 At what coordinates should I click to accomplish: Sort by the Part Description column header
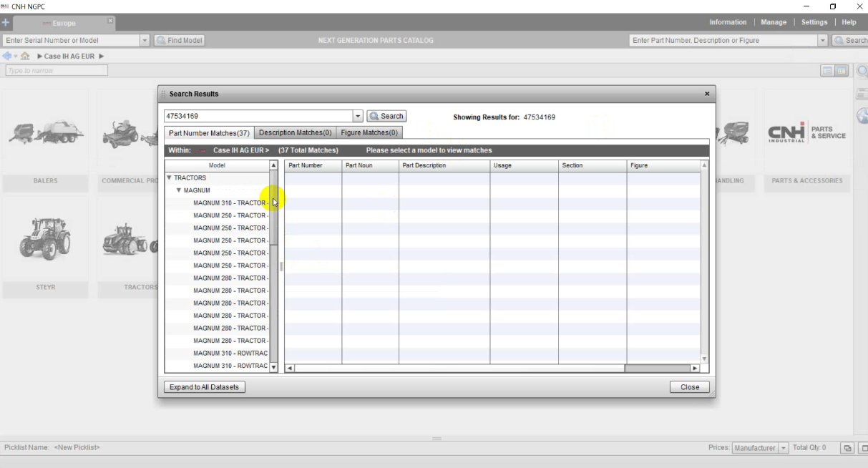pos(444,165)
